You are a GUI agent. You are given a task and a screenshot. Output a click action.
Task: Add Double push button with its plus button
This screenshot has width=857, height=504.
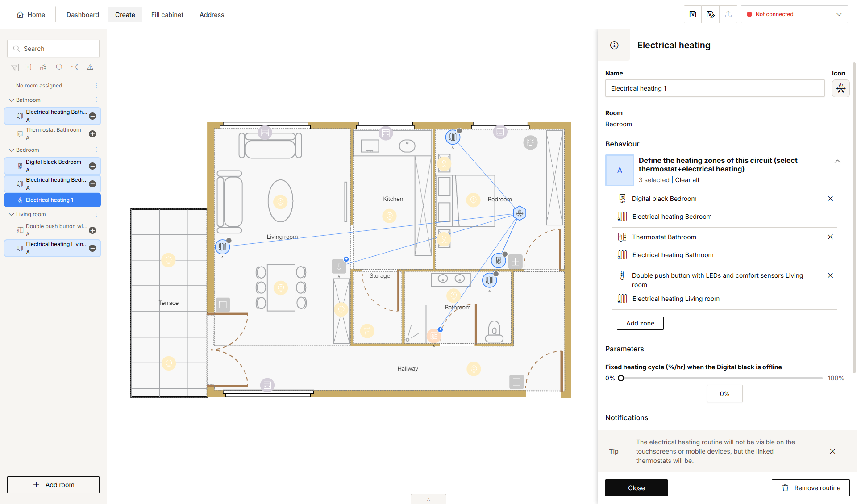92,230
